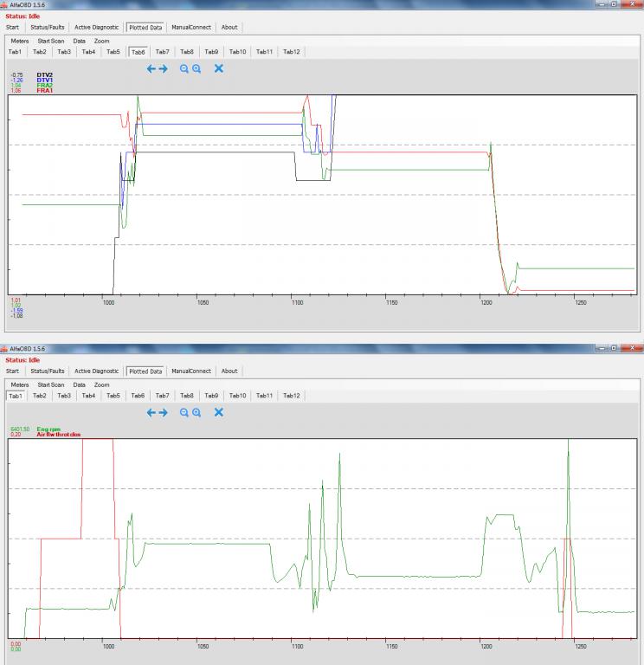Click right arrow icon above the DTV/FRA graph

click(x=163, y=68)
